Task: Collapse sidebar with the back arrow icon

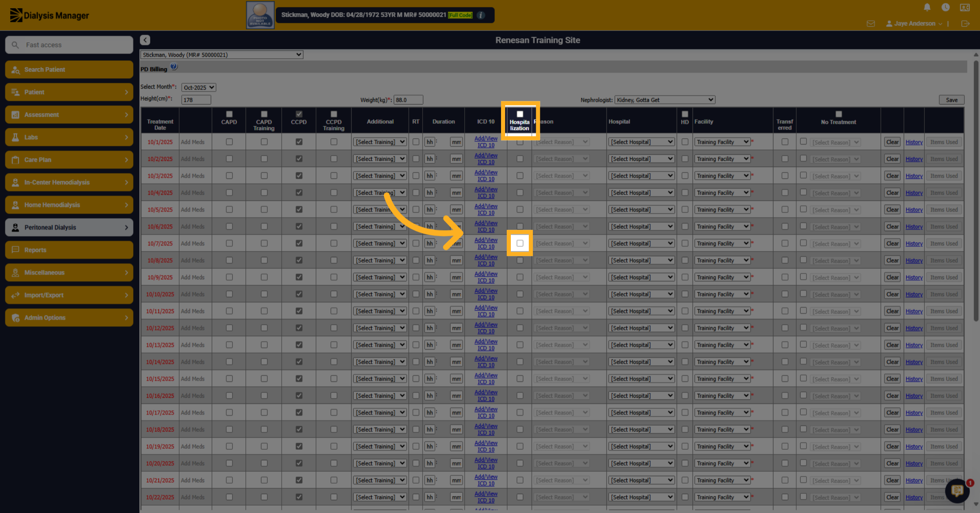Action: [145, 40]
